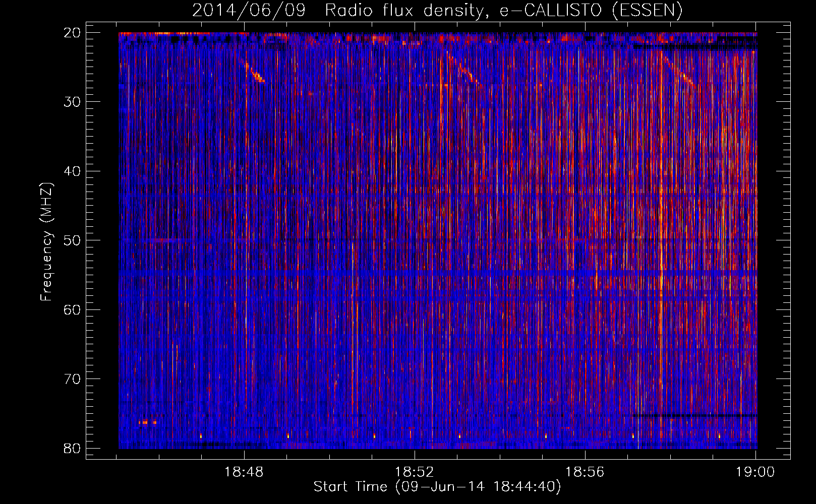
Task: Click the 'Frequency (MHZ)' axis label
Action: point(46,242)
